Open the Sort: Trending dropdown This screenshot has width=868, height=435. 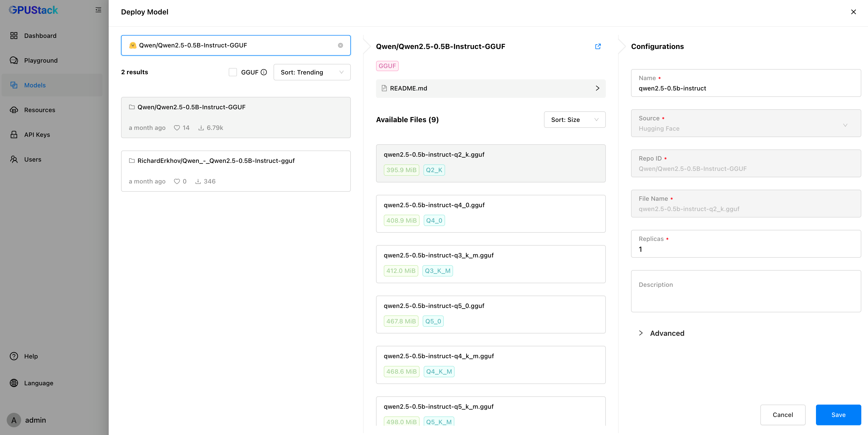[x=312, y=72]
